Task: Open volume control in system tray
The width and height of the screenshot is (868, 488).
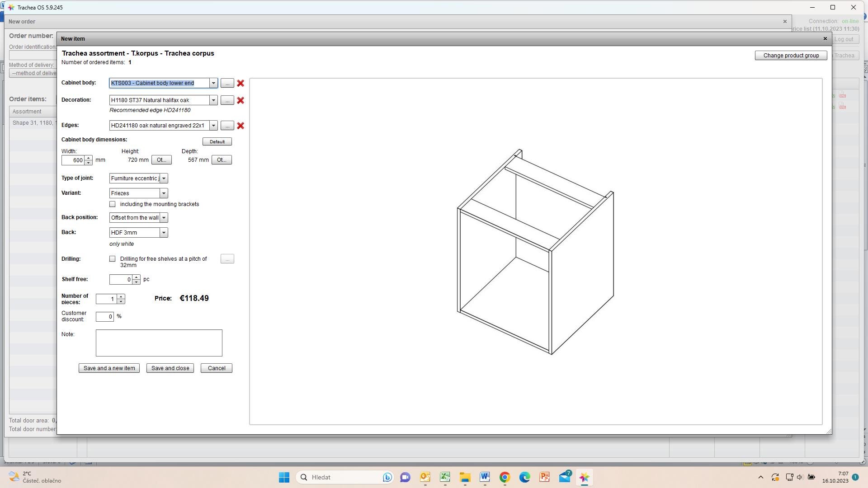Action: (800, 477)
